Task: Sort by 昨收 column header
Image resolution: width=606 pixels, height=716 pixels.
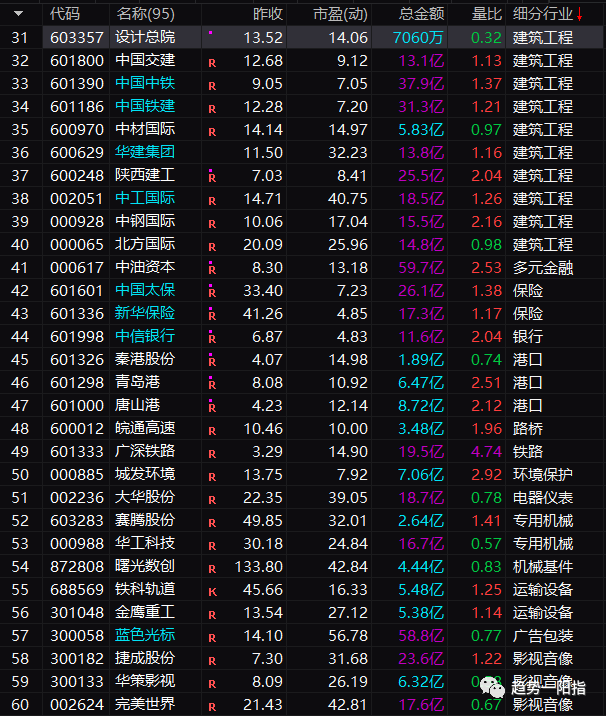Action: (268, 14)
